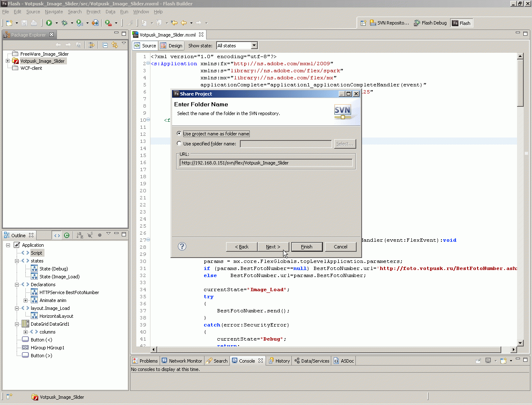Expand the Votpusk_Image_Slider project node
The image size is (532, 405).
pyautogui.click(x=7, y=61)
